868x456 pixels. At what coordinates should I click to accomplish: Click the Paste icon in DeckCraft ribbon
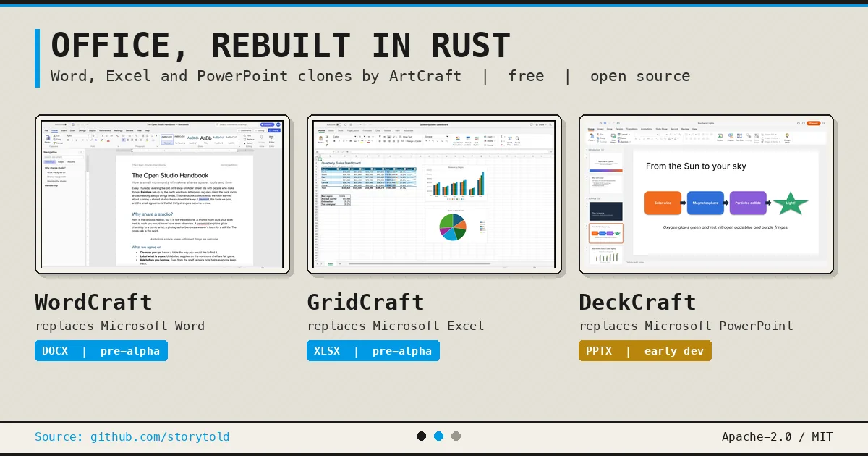click(591, 137)
